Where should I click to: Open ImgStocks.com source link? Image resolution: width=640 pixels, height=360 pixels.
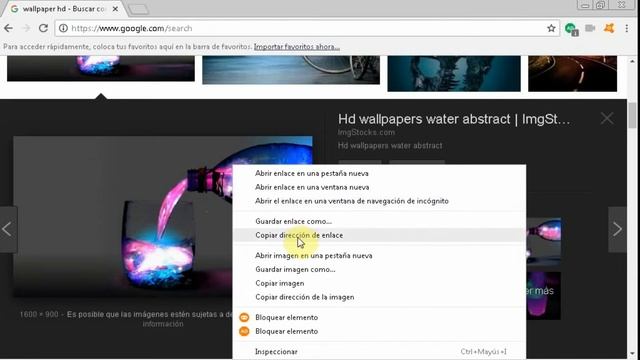(366, 133)
